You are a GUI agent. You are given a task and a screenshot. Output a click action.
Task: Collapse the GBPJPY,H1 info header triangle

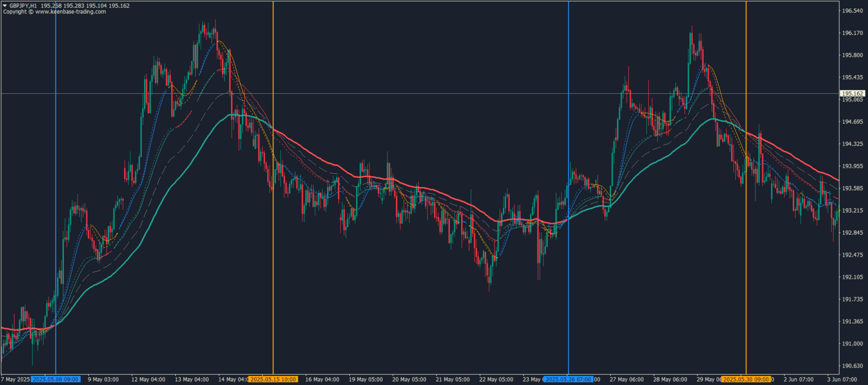[5, 5]
